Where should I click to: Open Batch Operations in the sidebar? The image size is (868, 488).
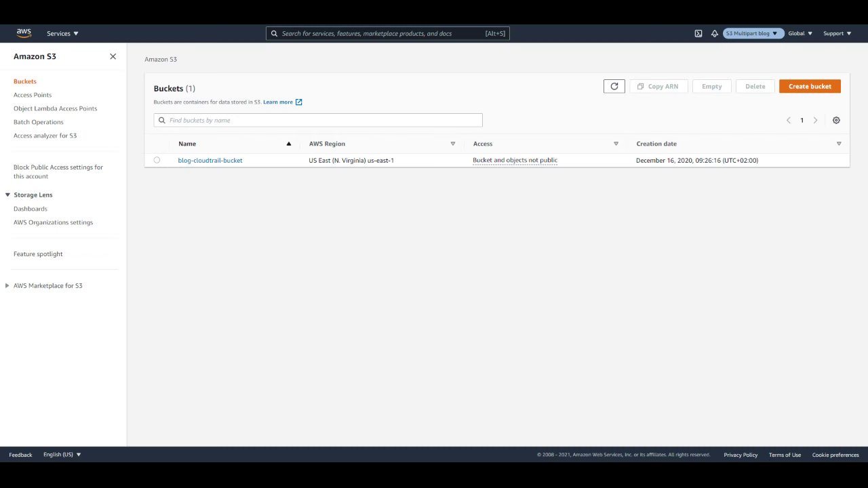pos(38,122)
